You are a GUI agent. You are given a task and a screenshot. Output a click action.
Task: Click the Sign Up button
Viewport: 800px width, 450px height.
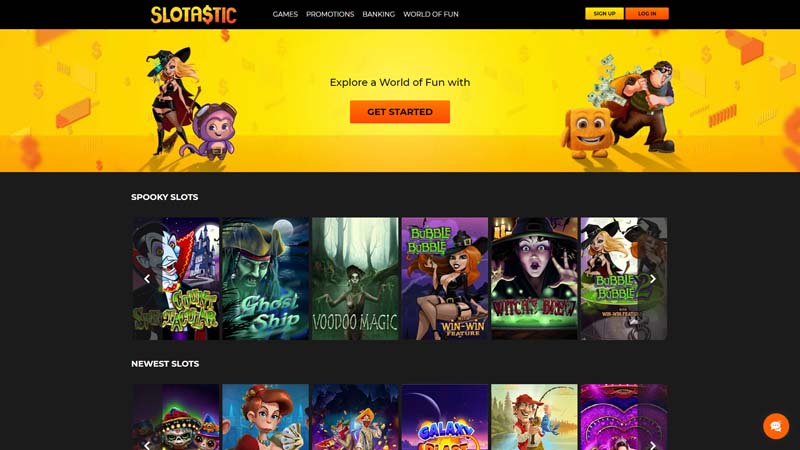pos(605,14)
